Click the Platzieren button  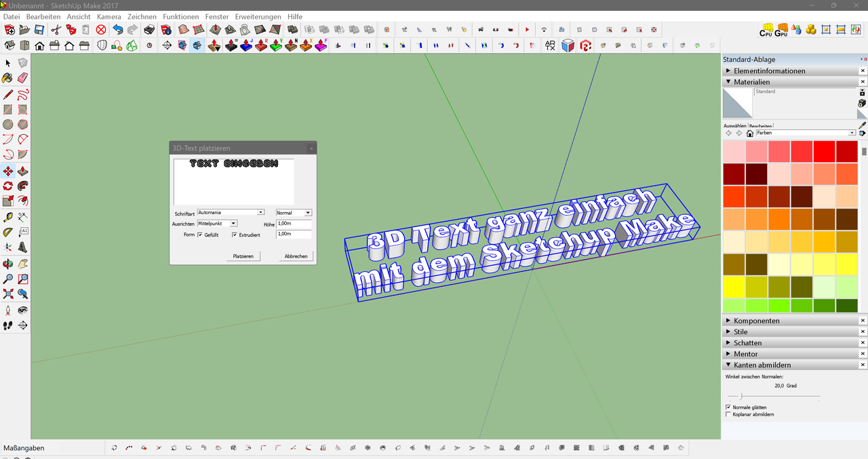243,256
